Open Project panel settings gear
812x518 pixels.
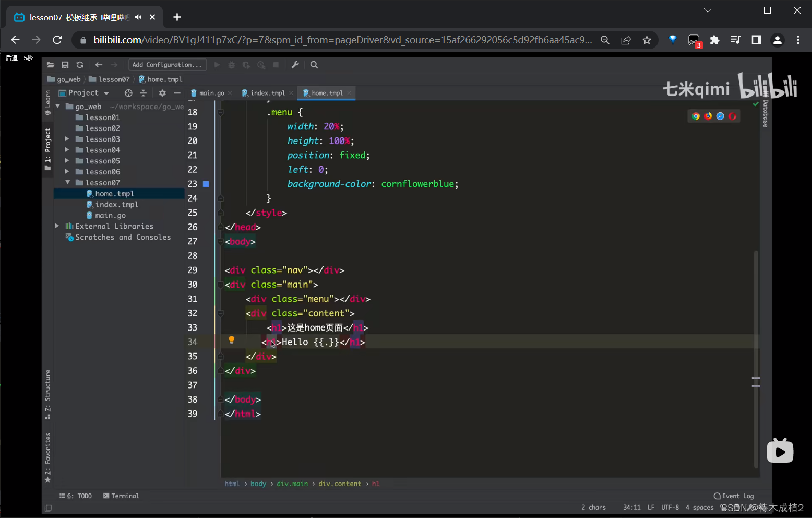coord(162,93)
